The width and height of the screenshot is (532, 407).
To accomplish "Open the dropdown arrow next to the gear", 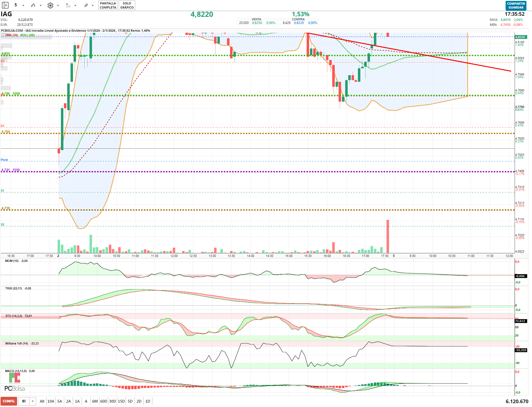I will pyautogui.click(x=58, y=5).
